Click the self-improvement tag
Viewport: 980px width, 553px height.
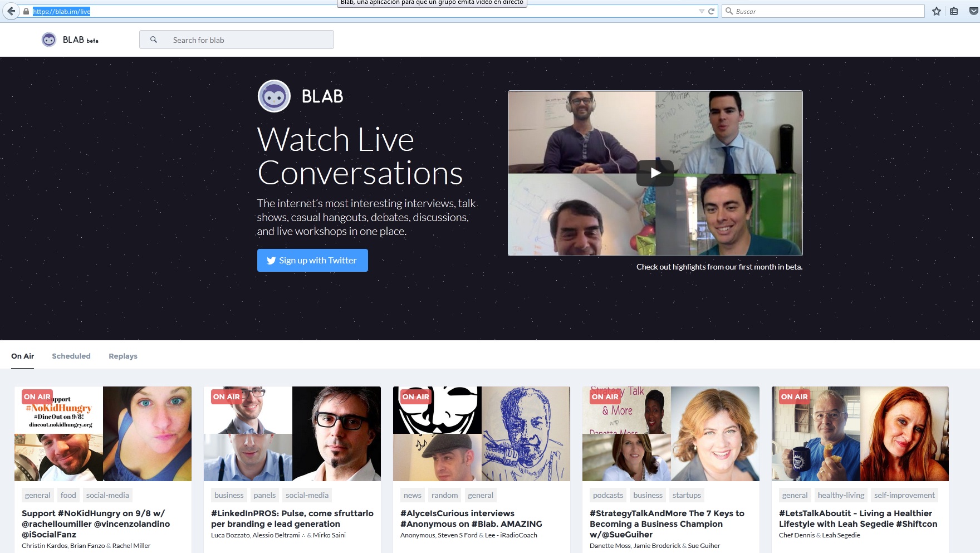point(904,495)
